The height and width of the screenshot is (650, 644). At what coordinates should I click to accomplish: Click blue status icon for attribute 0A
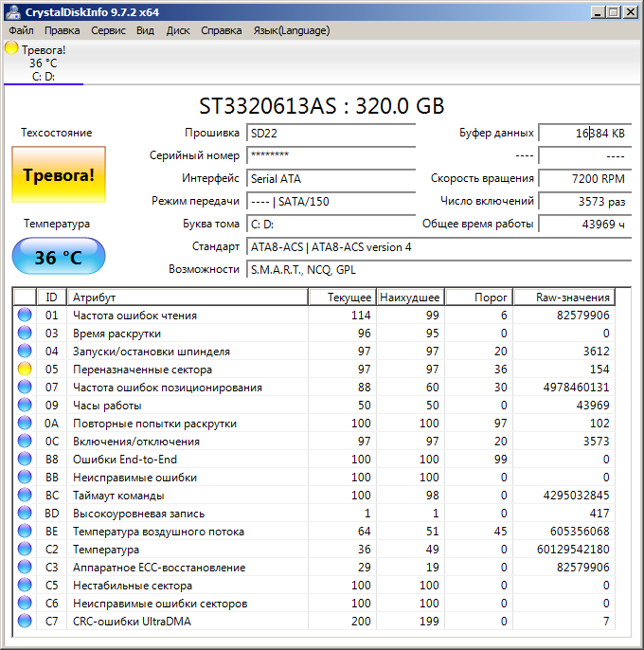25,424
